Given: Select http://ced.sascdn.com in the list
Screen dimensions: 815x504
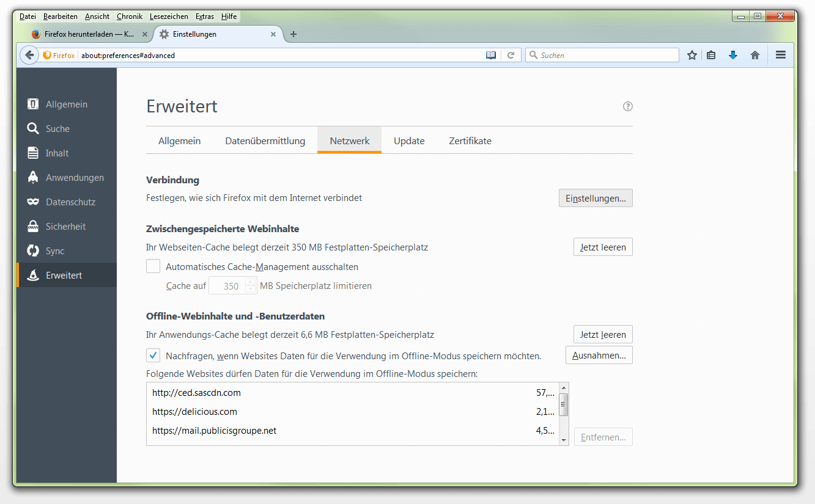Looking at the screenshot, I should [353, 392].
